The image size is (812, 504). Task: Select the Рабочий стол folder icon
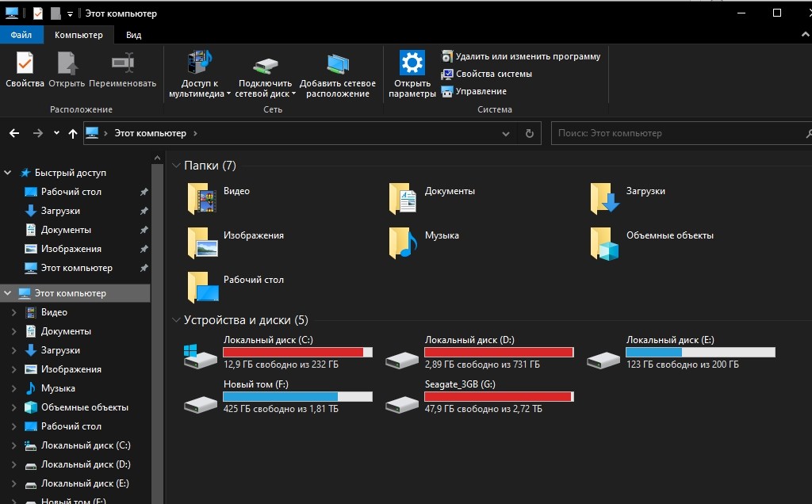[202, 287]
